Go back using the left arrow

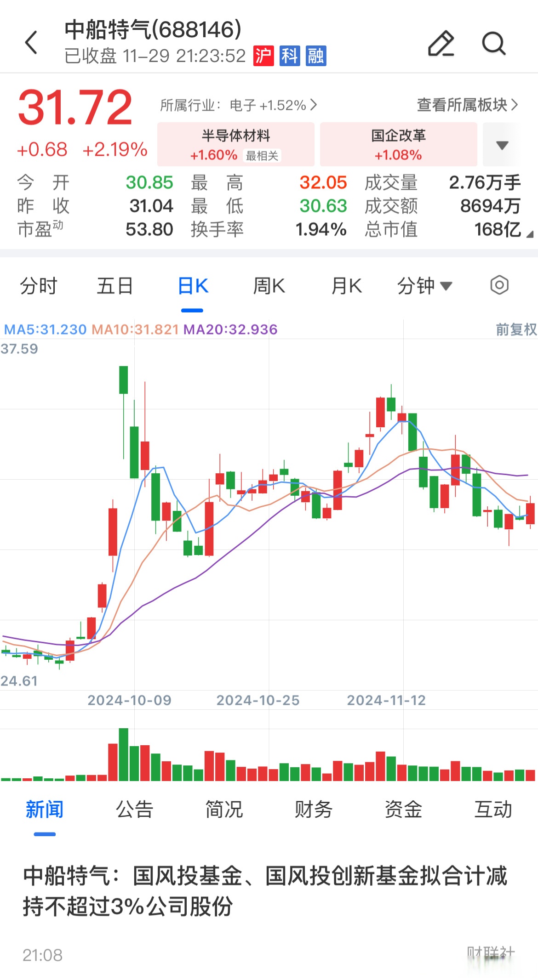pos(31,43)
